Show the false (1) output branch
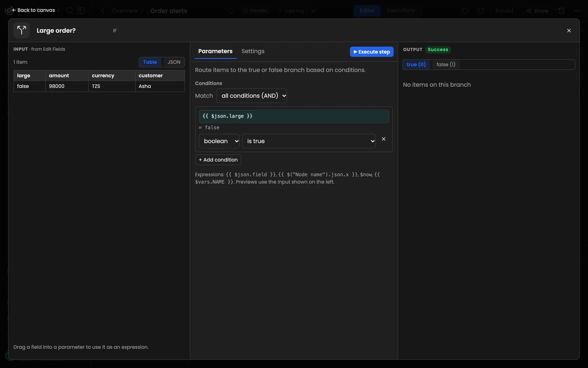Screen dimensions: 588x368 point(446,64)
